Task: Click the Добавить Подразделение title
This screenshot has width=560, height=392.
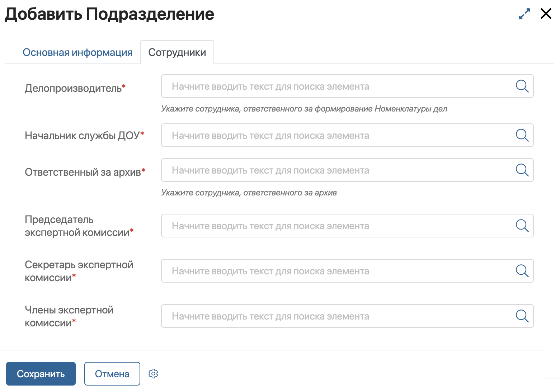Action: point(109,14)
